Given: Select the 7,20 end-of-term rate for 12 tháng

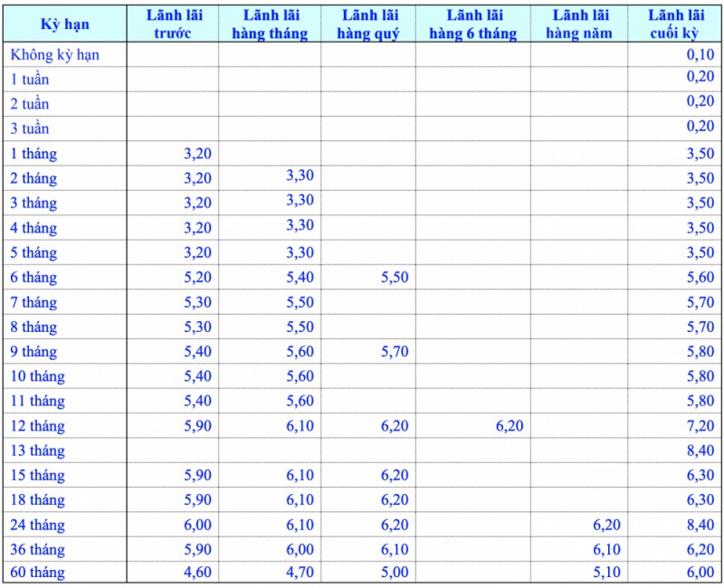Looking at the screenshot, I should 700,426.
